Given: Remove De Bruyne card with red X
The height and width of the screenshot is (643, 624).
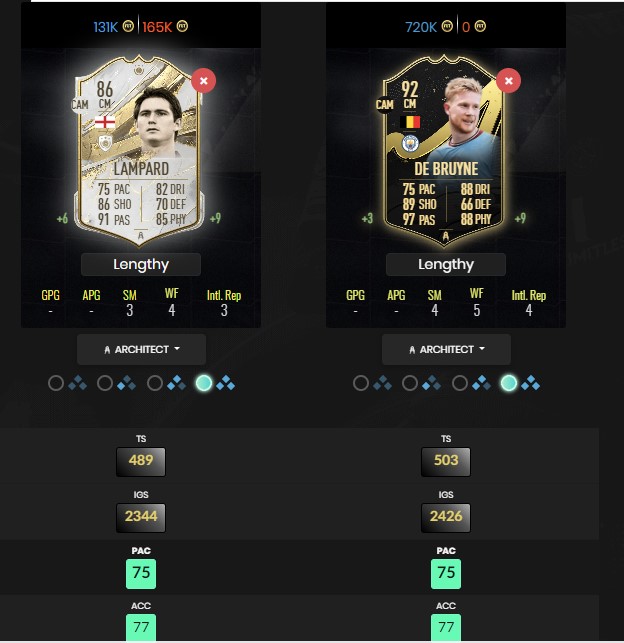Looking at the screenshot, I should (x=508, y=81).
